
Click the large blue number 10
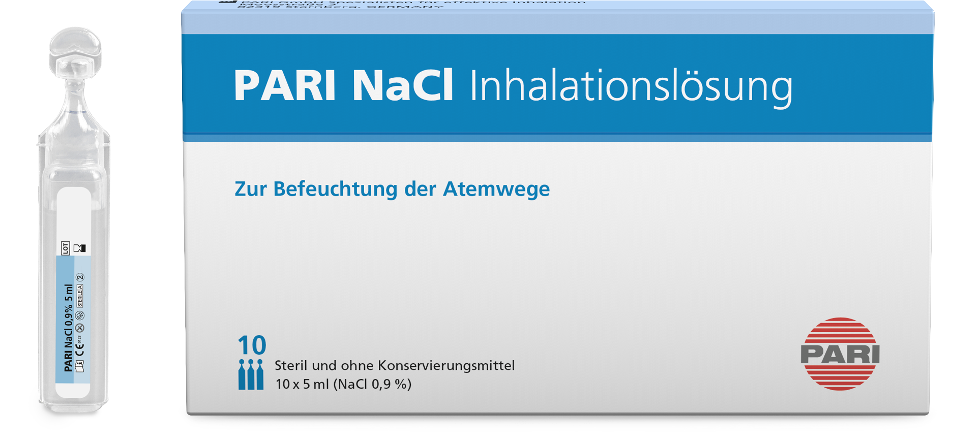pos(252,345)
